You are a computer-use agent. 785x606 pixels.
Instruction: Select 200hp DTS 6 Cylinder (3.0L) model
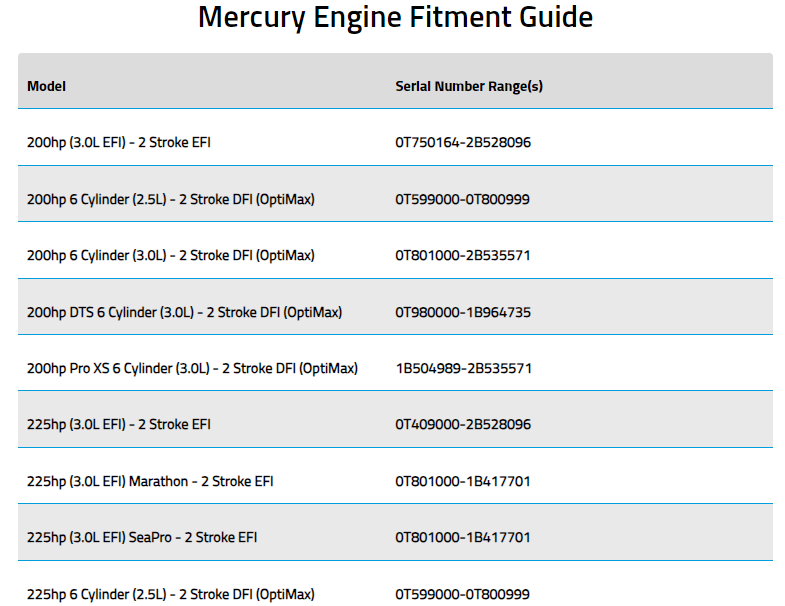click(x=184, y=313)
